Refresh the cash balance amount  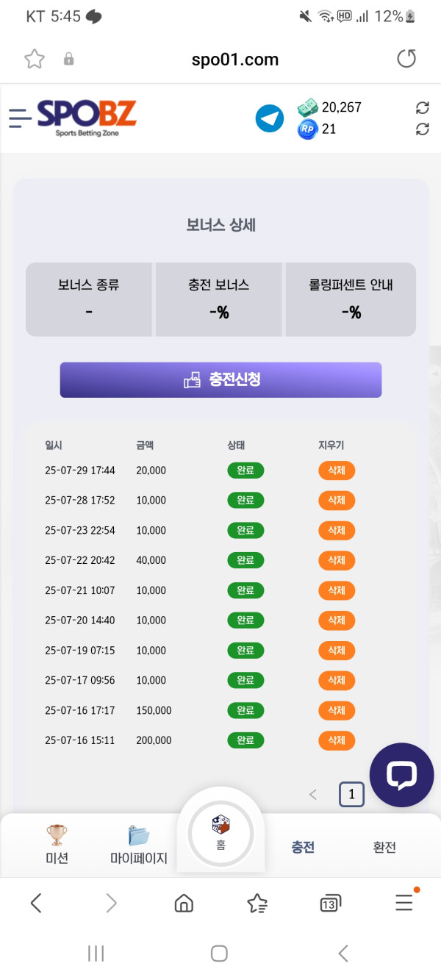pos(422,108)
